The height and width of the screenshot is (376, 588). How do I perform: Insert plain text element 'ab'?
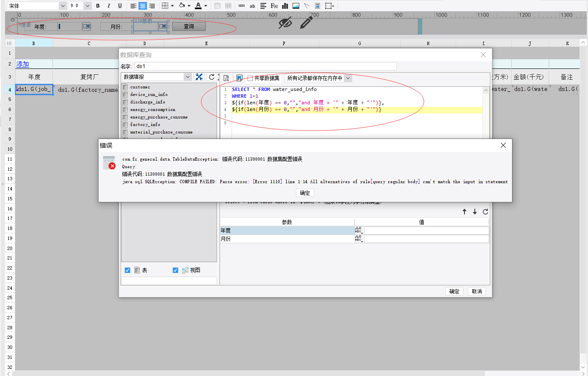coord(252,6)
